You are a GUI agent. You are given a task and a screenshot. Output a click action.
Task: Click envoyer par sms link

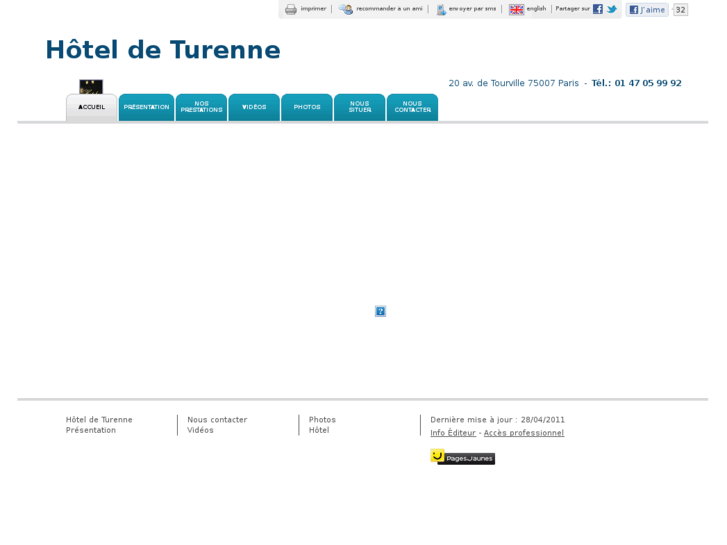tap(472, 9)
